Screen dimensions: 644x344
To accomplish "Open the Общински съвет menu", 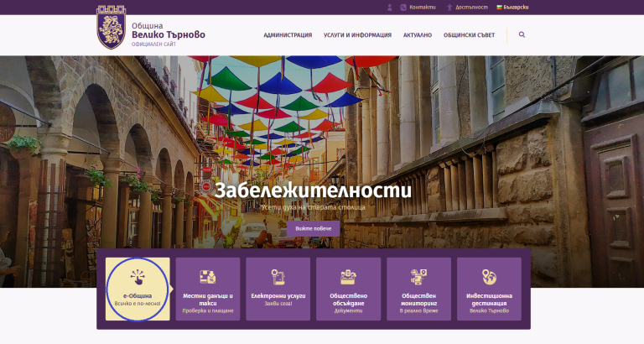I will pos(469,35).
